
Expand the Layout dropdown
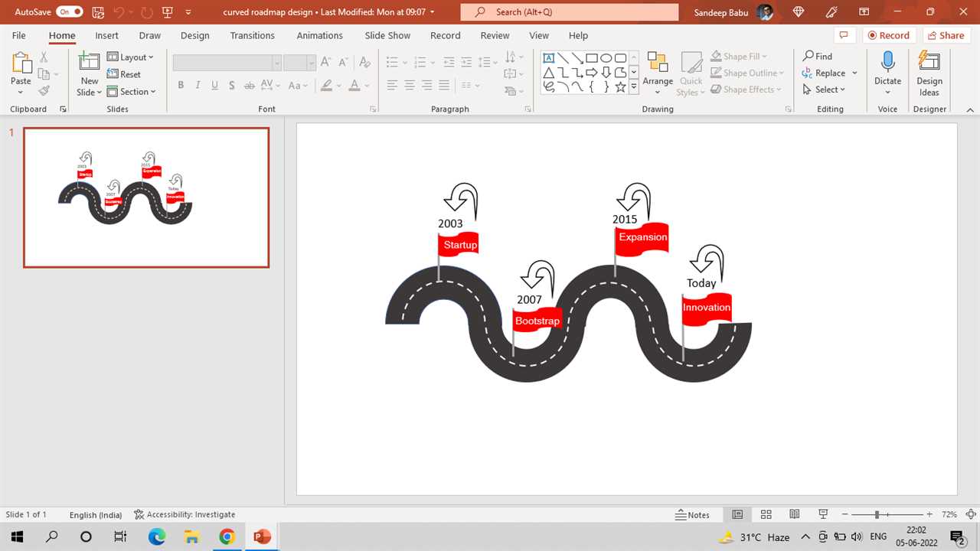[x=130, y=57]
